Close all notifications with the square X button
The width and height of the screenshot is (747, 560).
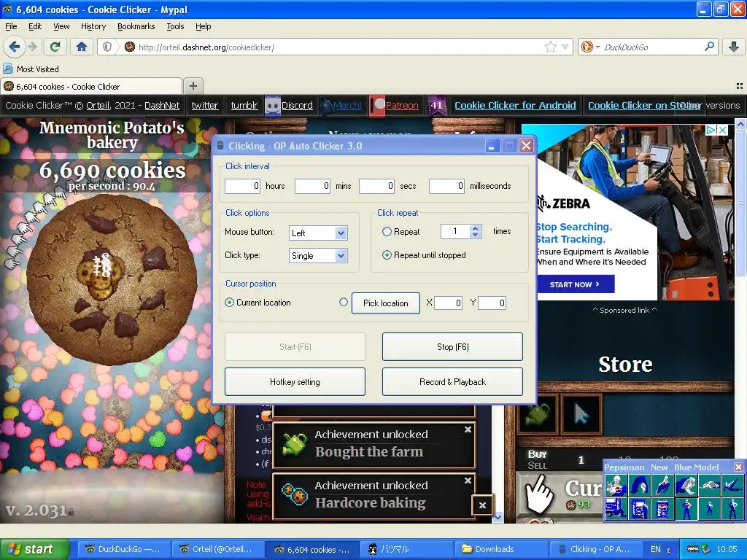482,505
